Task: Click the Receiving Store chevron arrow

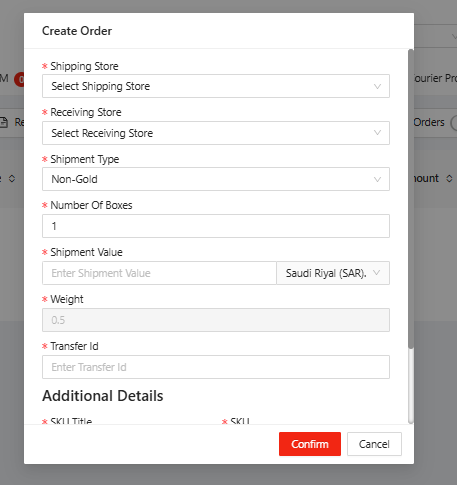Action: (x=377, y=133)
